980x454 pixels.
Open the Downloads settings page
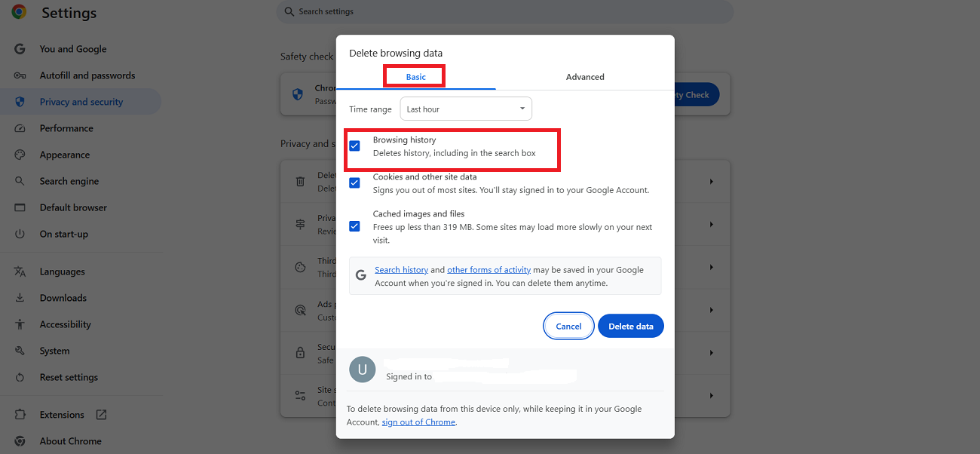tap(63, 298)
